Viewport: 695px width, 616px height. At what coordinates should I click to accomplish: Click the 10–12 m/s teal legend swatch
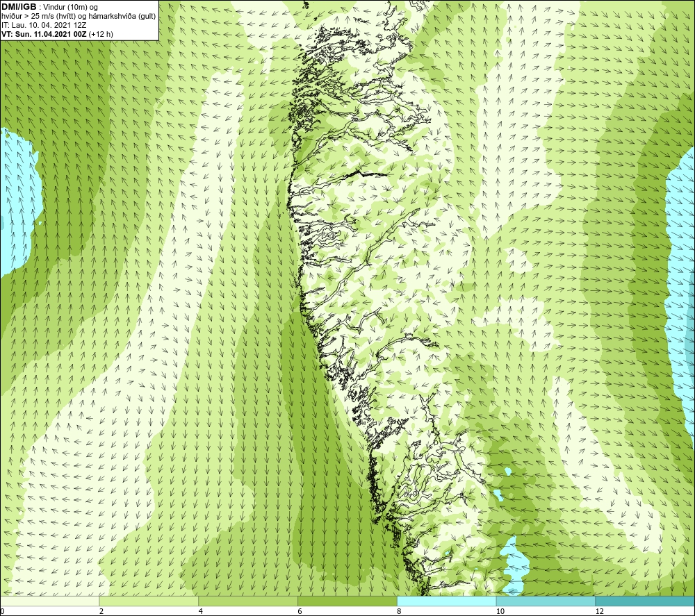(546, 601)
